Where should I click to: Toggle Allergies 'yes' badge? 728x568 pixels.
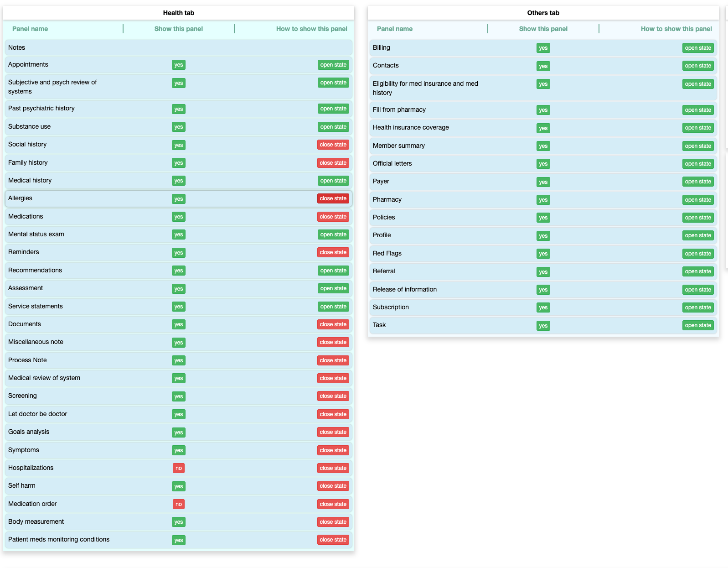(x=179, y=199)
